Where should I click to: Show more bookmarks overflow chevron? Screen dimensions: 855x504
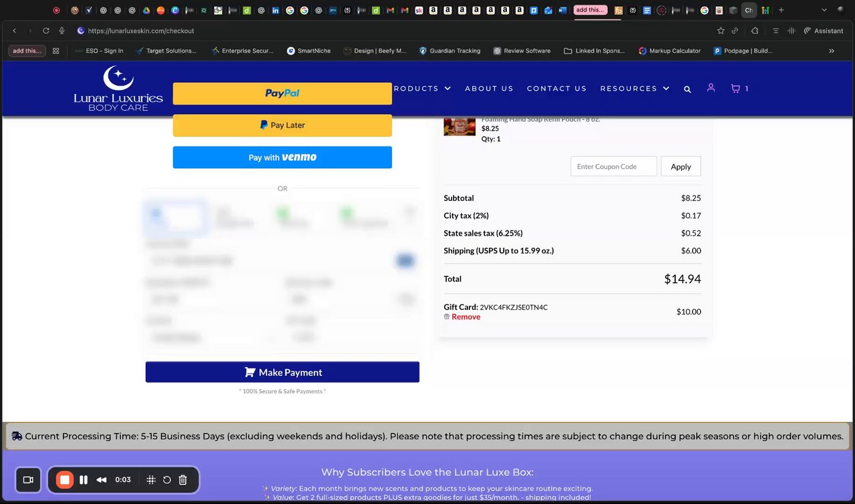click(832, 51)
